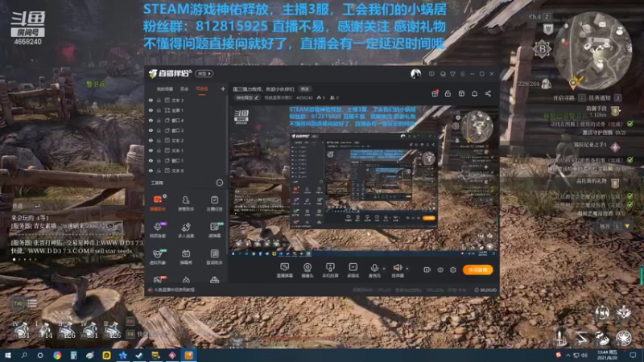Screen dimensions: 644x362
Task: Open the notification bell icon
Action: [474, 93]
